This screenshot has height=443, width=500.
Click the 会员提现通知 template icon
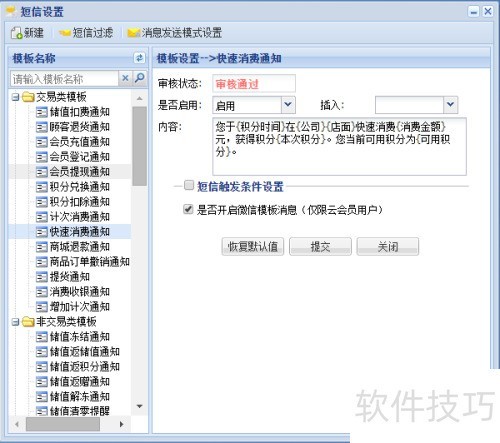[42, 172]
